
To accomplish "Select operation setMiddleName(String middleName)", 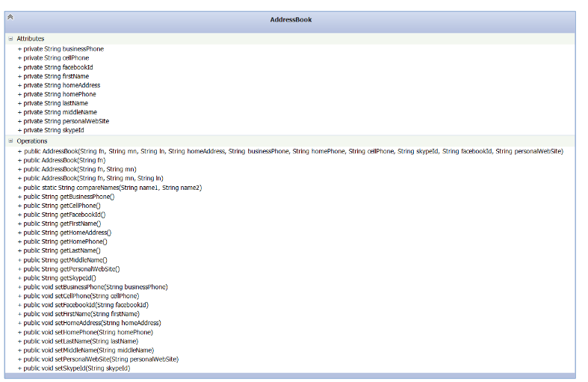I will click(86, 351).
